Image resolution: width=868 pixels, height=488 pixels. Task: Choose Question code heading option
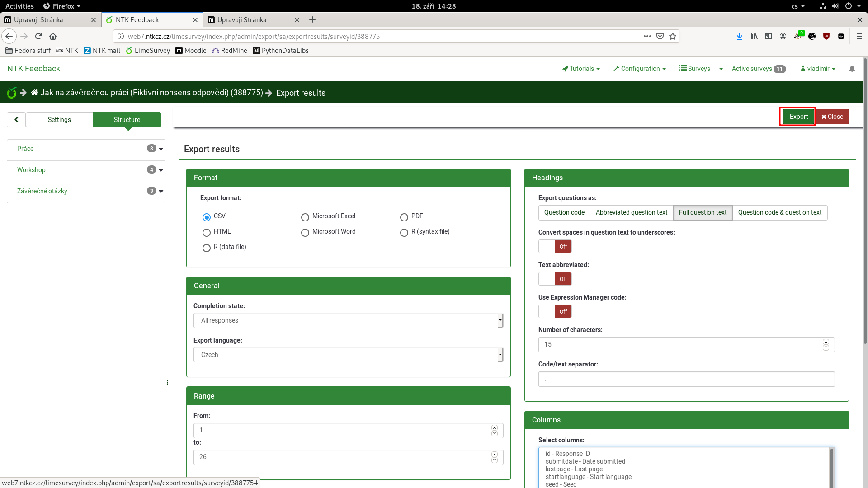tap(564, 212)
